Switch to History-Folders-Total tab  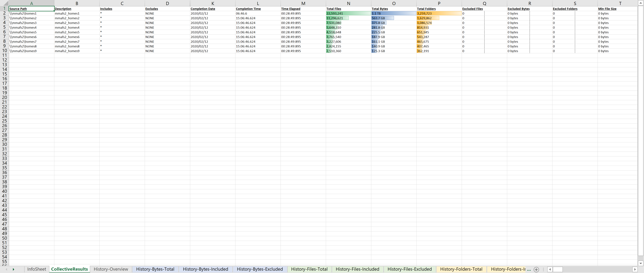pyautogui.click(x=461, y=269)
